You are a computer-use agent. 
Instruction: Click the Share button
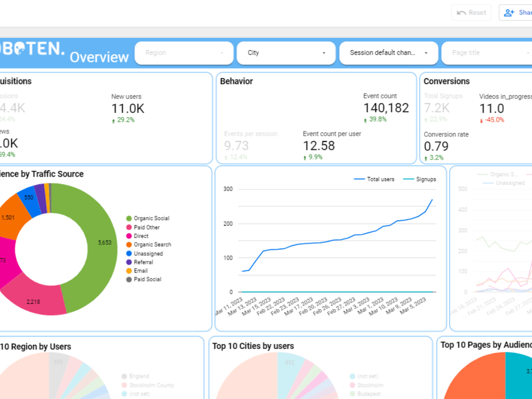point(516,13)
